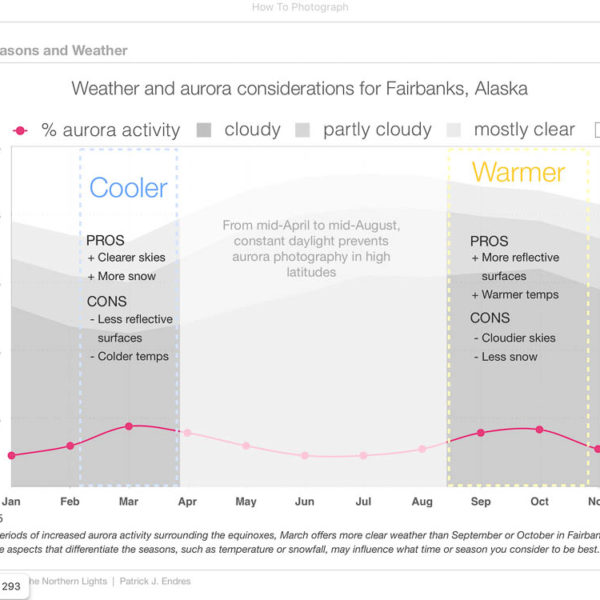The height and width of the screenshot is (600, 600).
Task: Click the September data point marker
Action: pos(481,433)
